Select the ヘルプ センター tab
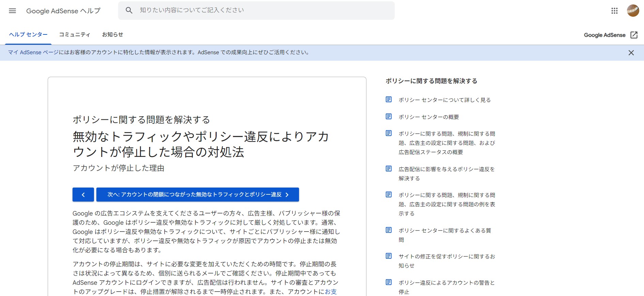 pyautogui.click(x=28, y=34)
